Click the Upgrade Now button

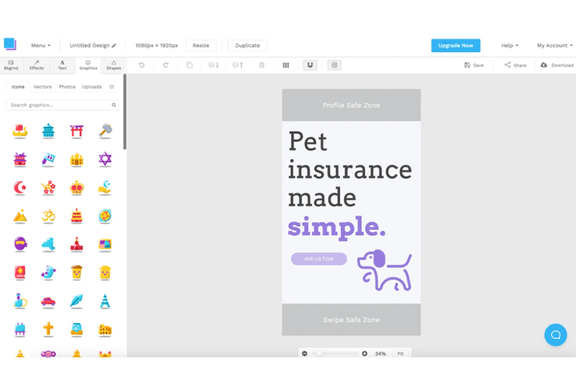[x=456, y=46]
